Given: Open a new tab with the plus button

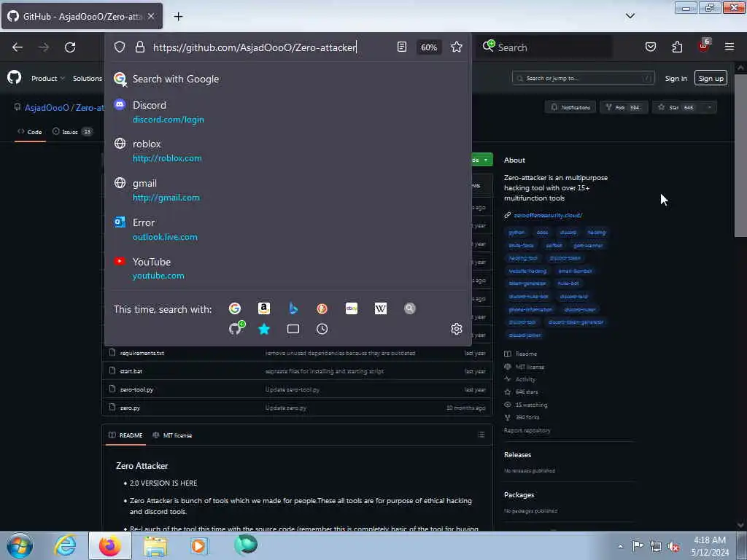Looking at the screenshot, I should 178,17.
